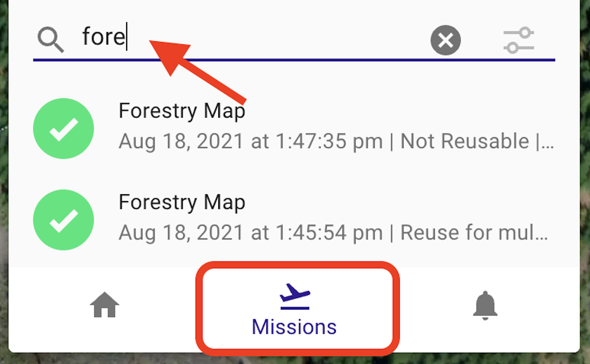Go to the Home tab icon

point(105,305)
